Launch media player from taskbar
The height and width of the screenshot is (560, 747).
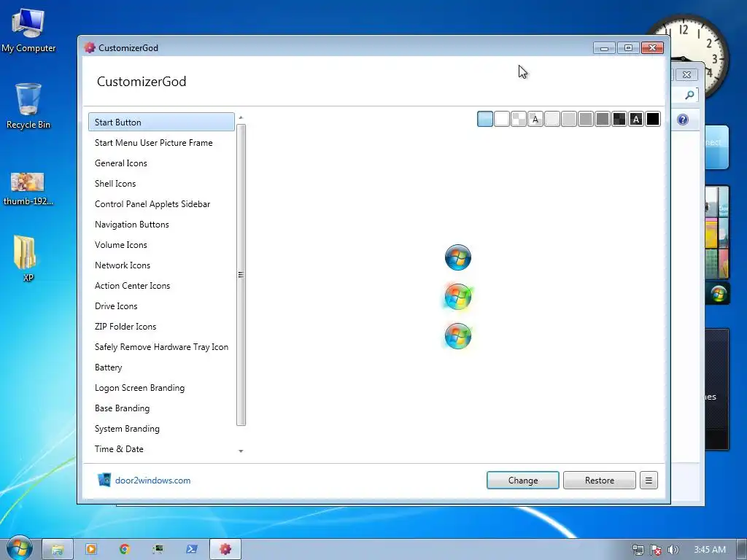(x=90, y=549)
